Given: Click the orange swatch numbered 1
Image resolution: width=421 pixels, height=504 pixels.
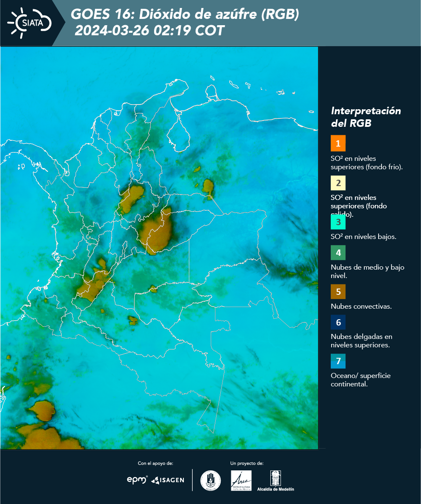Looking at the screenshot, I should 338,143.
